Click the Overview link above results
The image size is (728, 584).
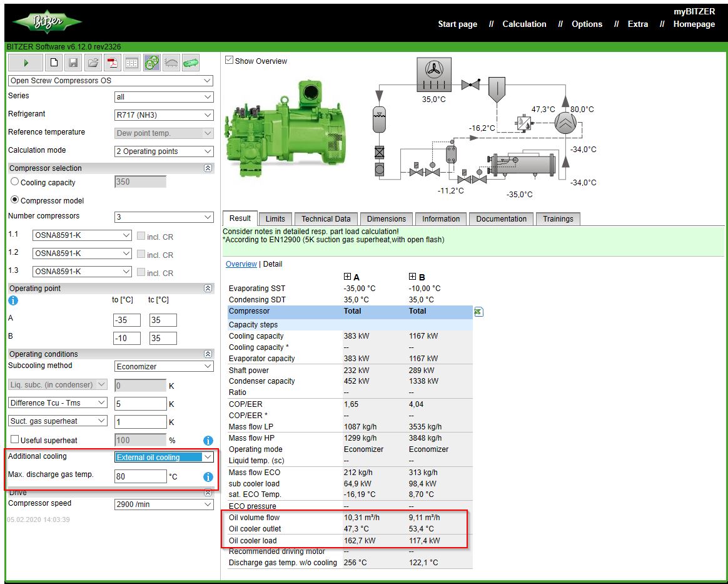(x=241, y=264)
